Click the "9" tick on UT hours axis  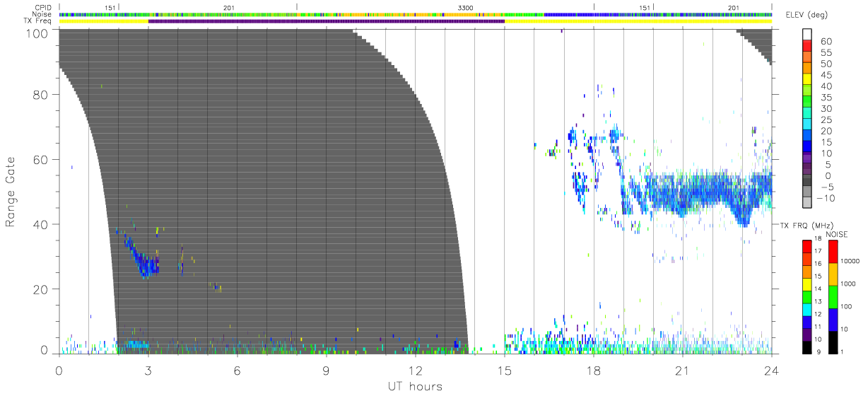pyautogui.click(x=327, y=371)
